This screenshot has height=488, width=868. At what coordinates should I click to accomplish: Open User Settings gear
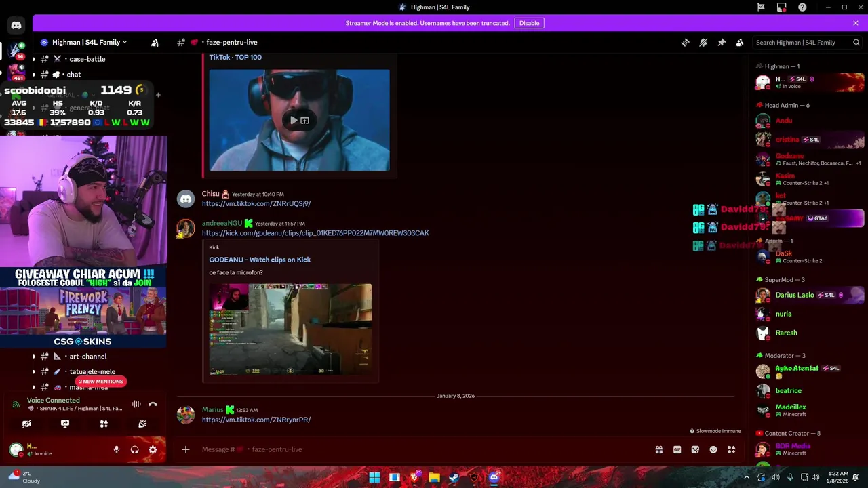pos(153,449)
